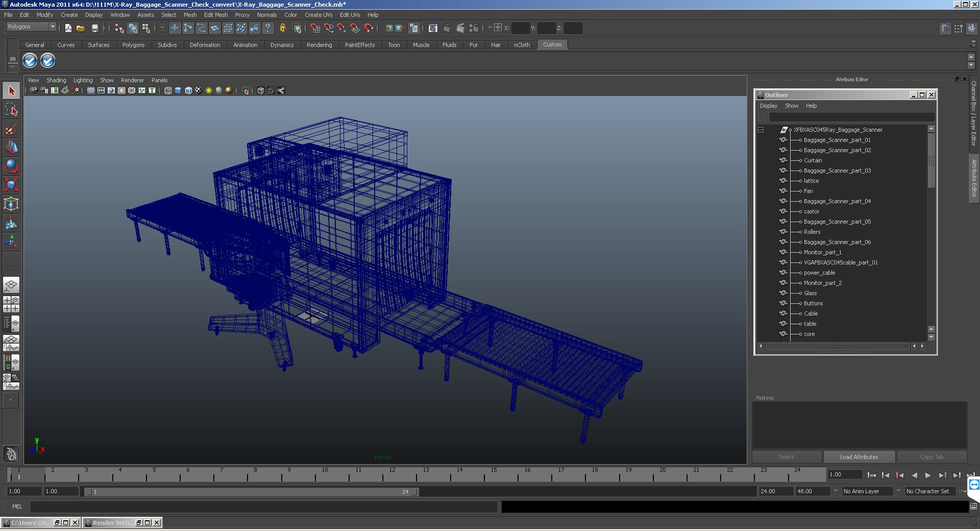Toggle textured display checker icon
Viewport: 980px width, 531px height.
[199, 90]
